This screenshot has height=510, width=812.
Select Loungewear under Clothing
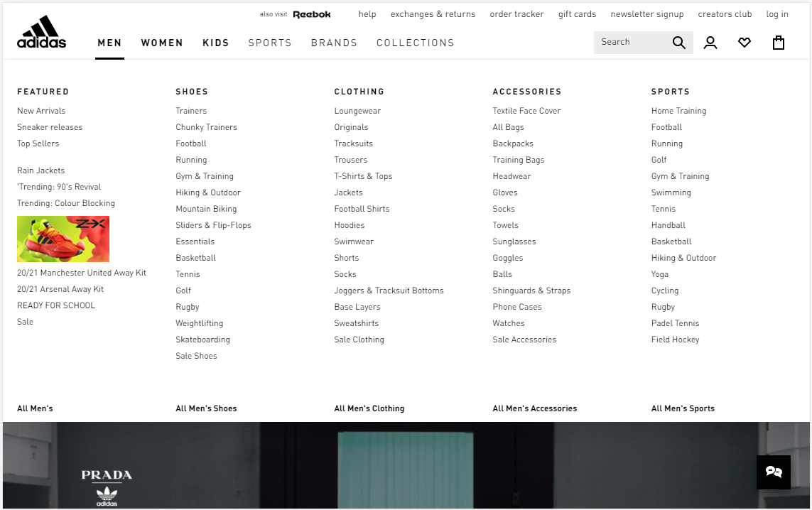pos(358,112)
